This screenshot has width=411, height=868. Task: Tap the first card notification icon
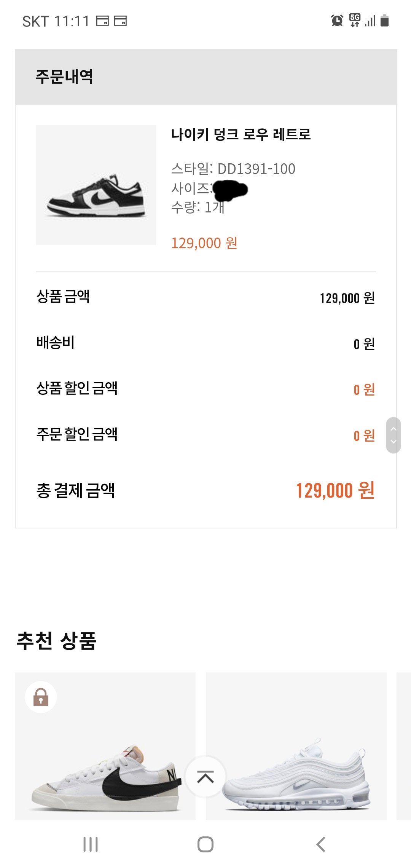[102, 21]
